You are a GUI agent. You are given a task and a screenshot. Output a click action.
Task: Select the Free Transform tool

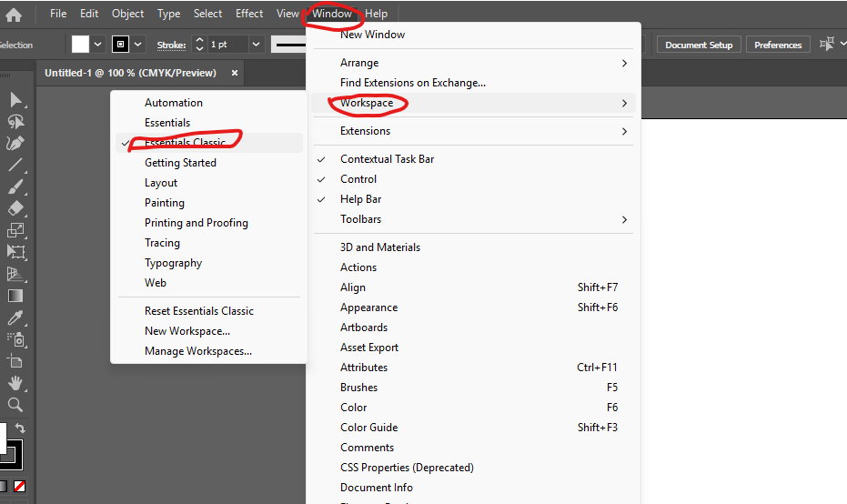[x=15, y=252]
